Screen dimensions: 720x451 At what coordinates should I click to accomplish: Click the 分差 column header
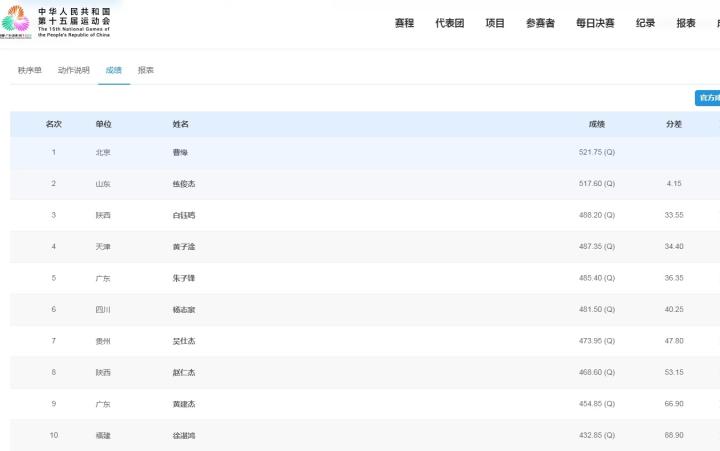(674, 124)
